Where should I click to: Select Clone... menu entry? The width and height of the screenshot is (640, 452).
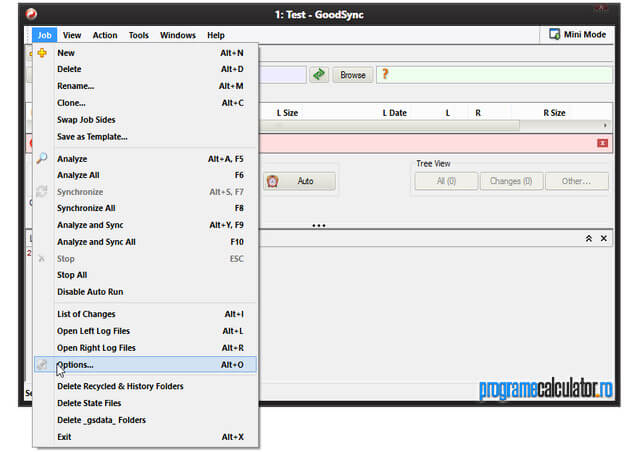point(146,103)
